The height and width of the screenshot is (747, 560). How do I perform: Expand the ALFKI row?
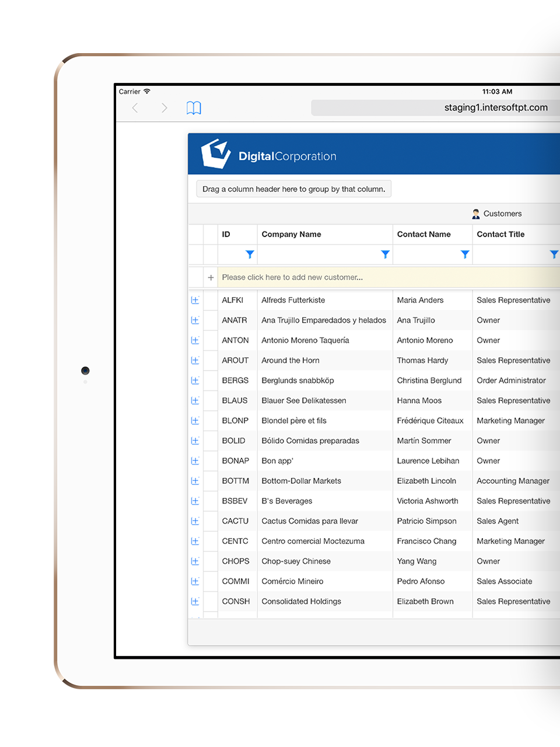(x=195, y=301)
